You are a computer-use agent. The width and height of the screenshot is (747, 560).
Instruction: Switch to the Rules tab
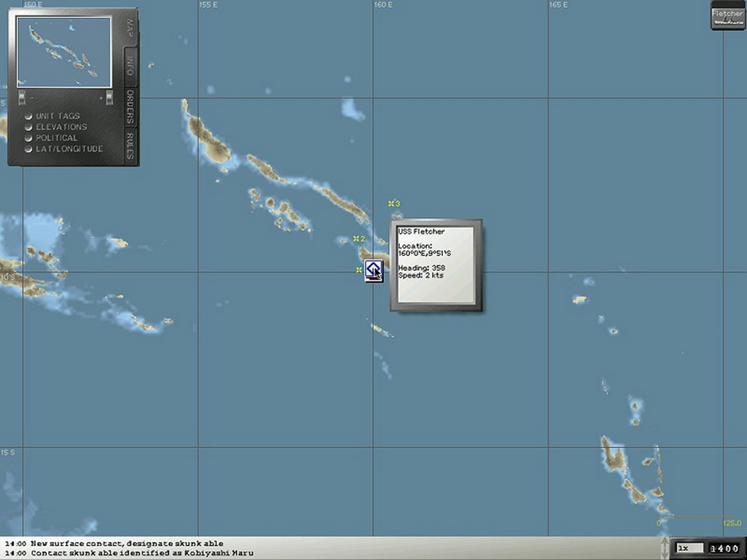130,146
